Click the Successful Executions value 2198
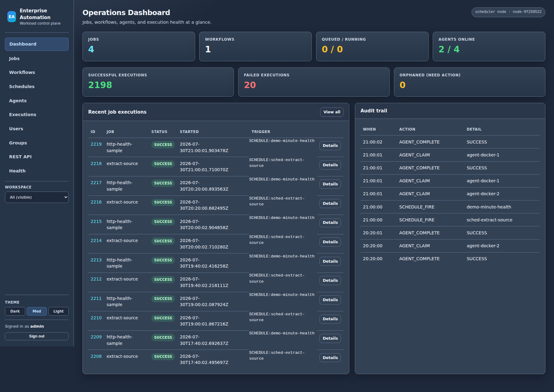 [100, 85]
